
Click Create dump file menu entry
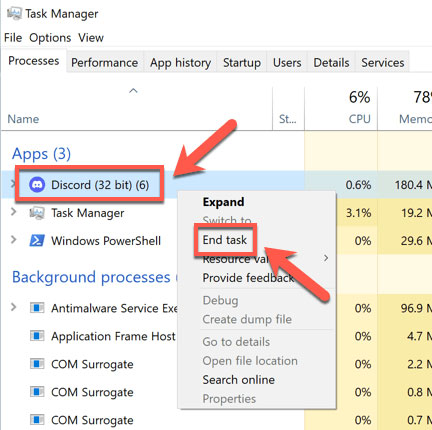pyautogui.click(x=247, y=319)
